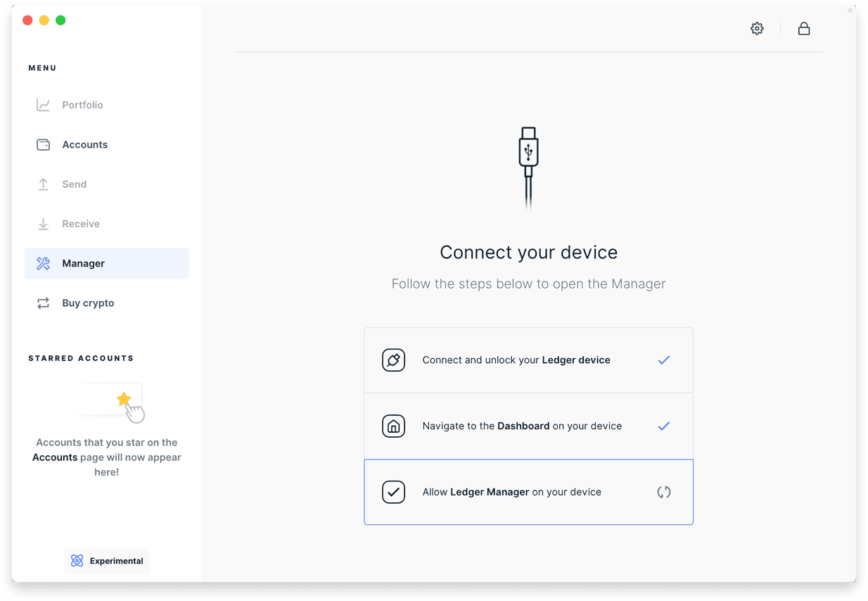Image resolution: width=868 pixels, height=601 pixels.
Task: Click the Portfolio chart icon
Action: coord(43,105)
